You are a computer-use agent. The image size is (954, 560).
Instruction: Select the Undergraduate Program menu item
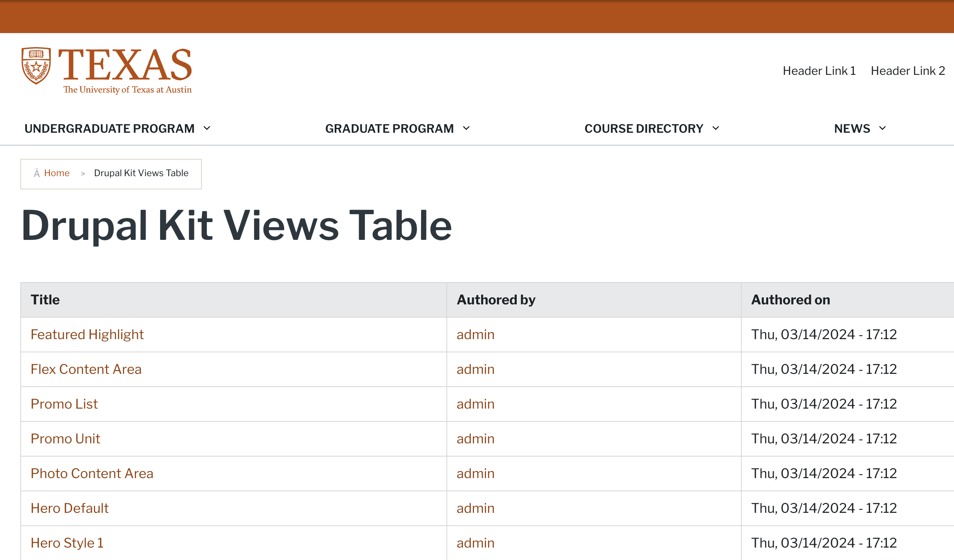click(110, 129)
